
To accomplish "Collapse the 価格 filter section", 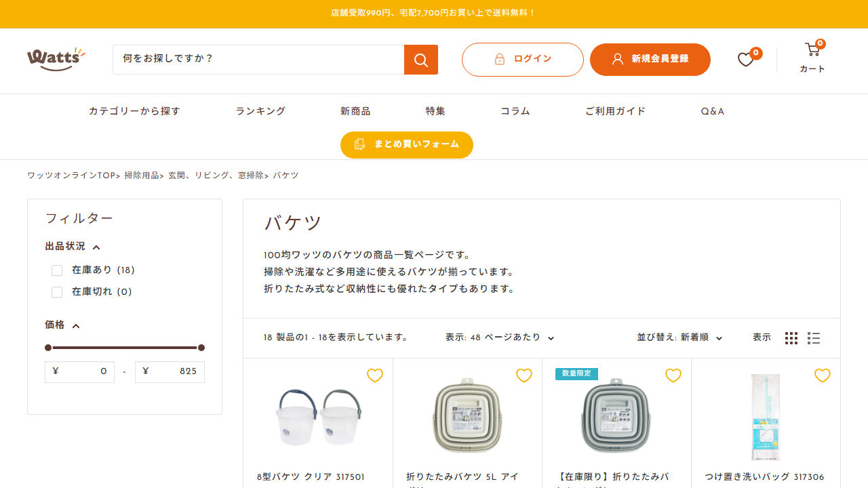I will pos(62,325).
